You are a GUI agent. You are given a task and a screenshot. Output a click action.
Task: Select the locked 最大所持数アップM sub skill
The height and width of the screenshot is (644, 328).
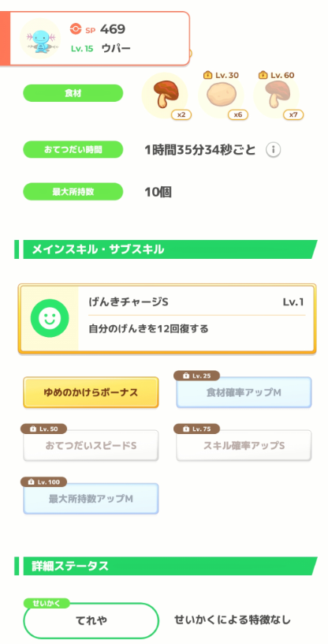coord(91,499)
